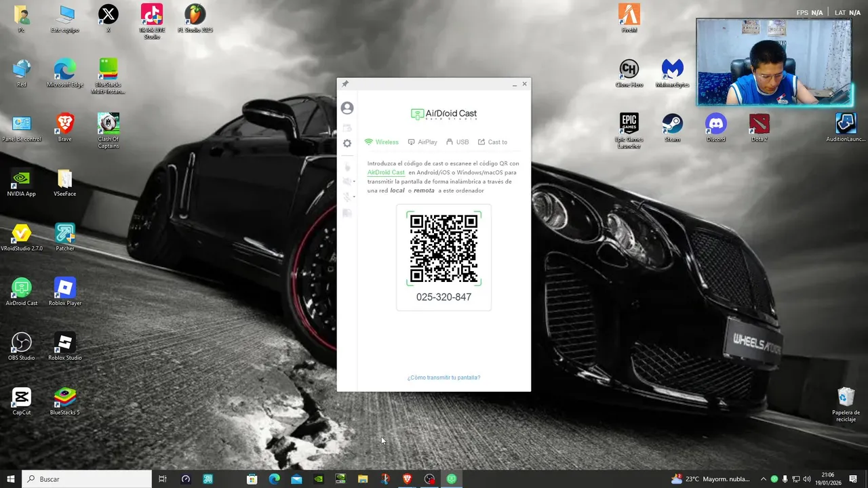Switch to the USB tab
Viewport: 868px width, 488px height.
458,142
